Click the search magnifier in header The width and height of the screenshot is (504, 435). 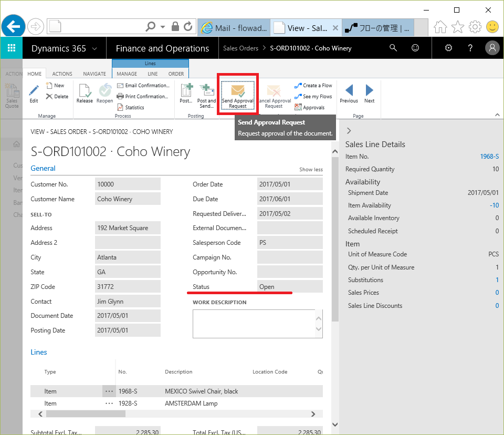393,48
